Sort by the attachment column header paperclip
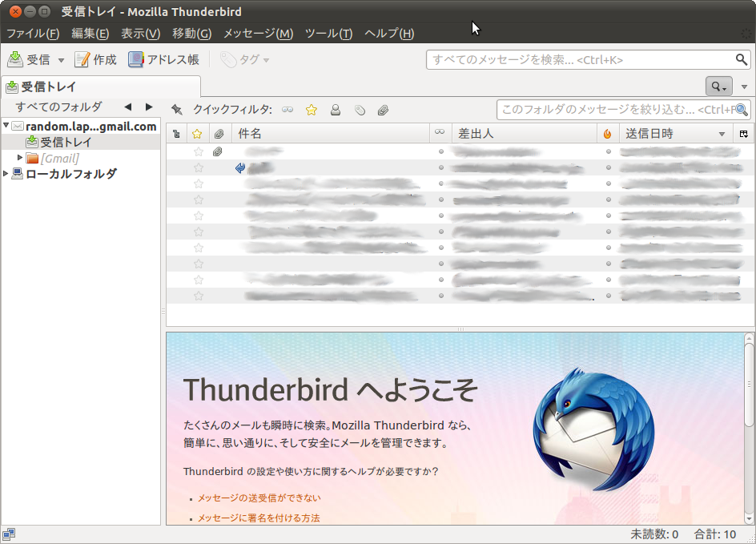 (219, 134)
